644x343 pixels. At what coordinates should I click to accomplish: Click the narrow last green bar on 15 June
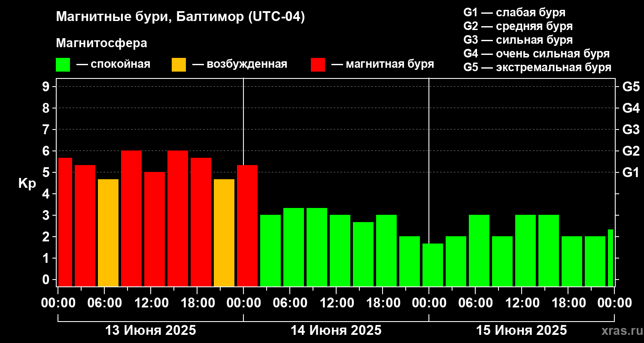click(x=611, y=258)
